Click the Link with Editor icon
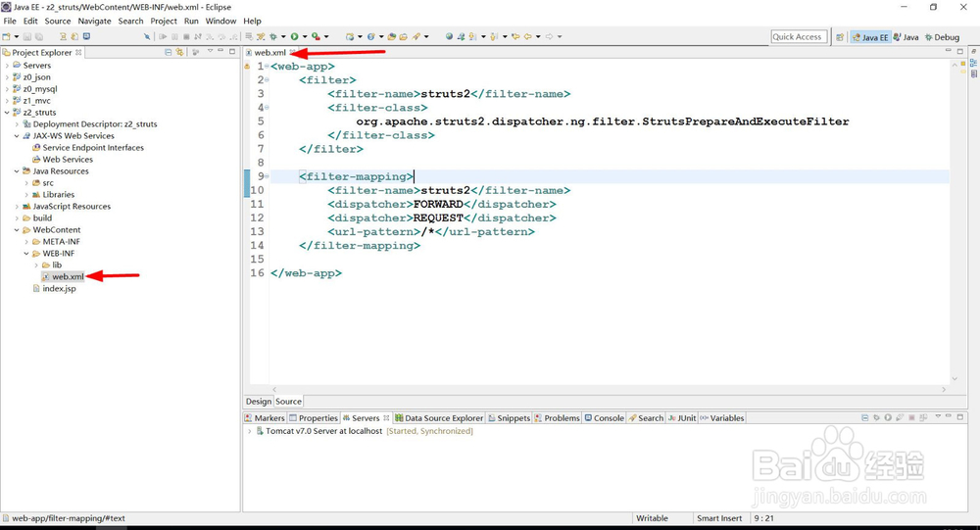The image size is (980, 530). [x=180, y=52]
